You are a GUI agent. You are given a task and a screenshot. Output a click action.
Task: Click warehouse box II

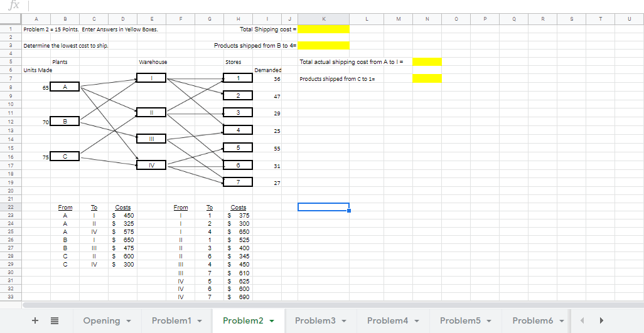pyautogui.click(x=151, y=112)
